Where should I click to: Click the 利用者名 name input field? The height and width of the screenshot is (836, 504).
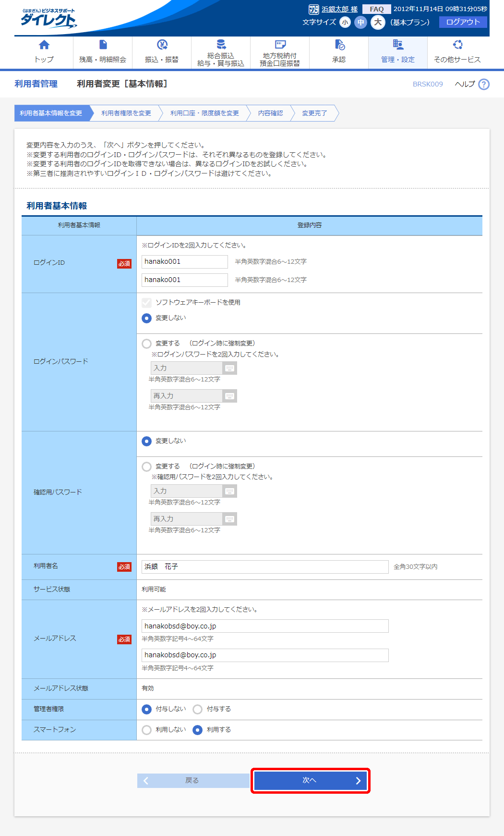264,567
